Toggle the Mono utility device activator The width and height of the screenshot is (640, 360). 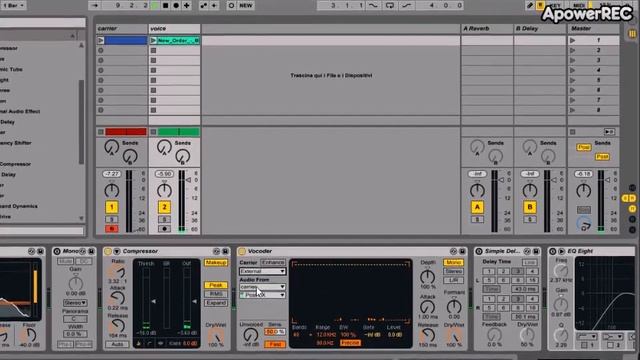(x=57, y=251)
